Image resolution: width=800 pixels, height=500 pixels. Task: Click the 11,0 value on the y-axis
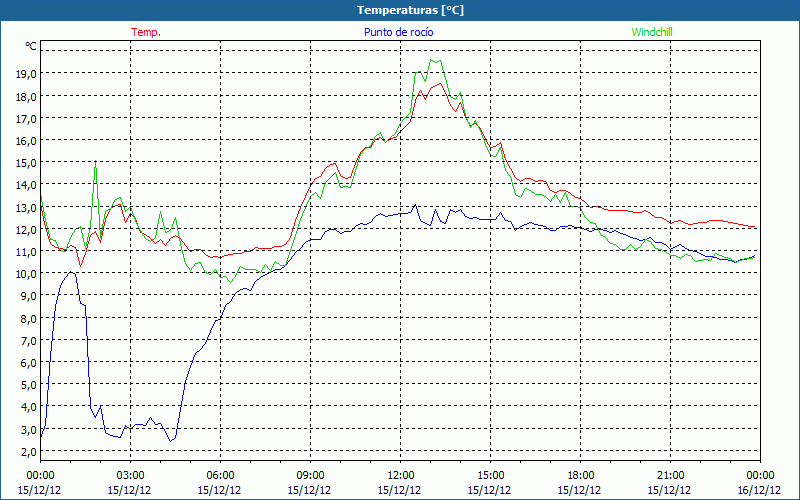click(x=26, y=252)
